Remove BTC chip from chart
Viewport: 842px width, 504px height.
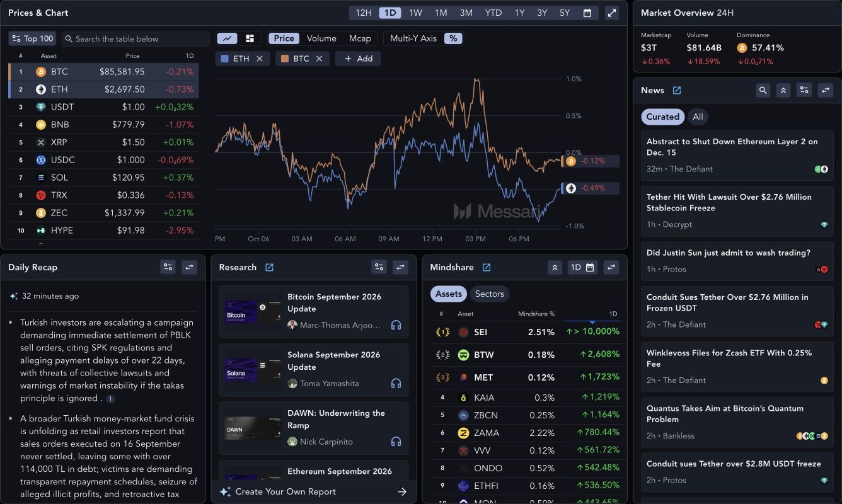319,59
